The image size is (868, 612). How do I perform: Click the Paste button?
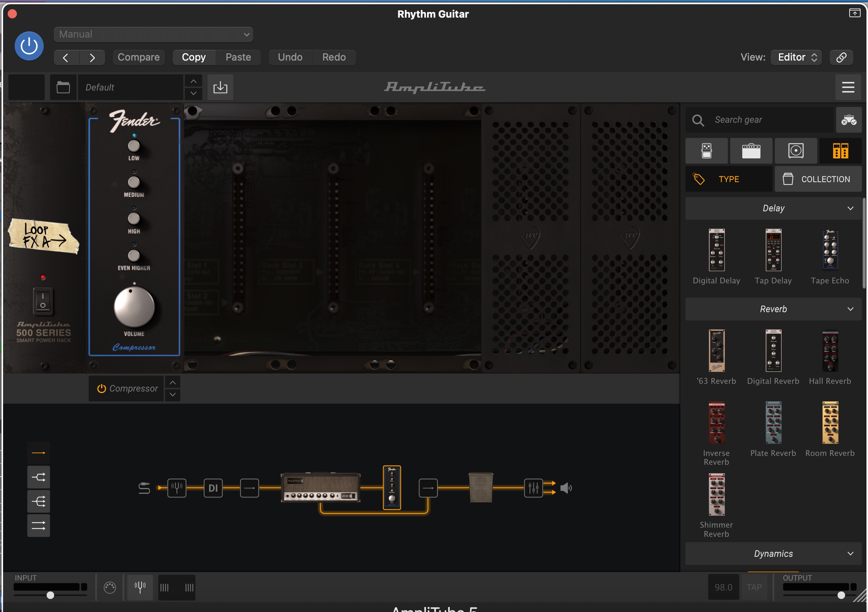238,58
